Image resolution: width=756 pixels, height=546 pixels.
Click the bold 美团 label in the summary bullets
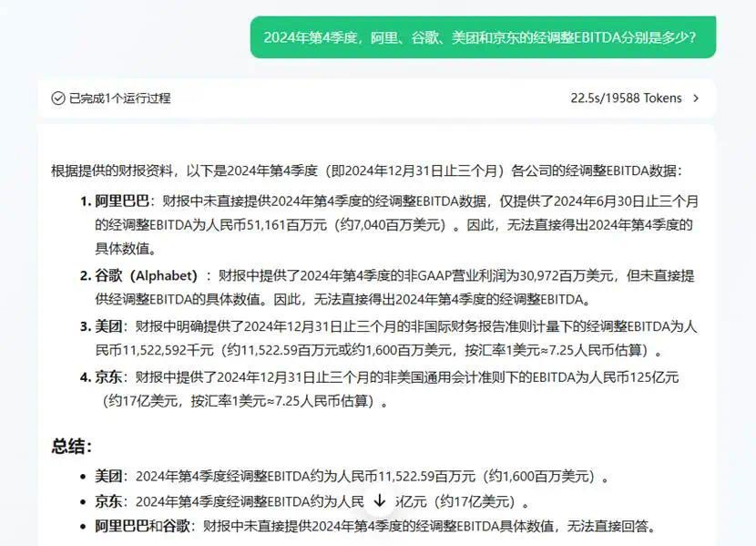click(108, 477)
